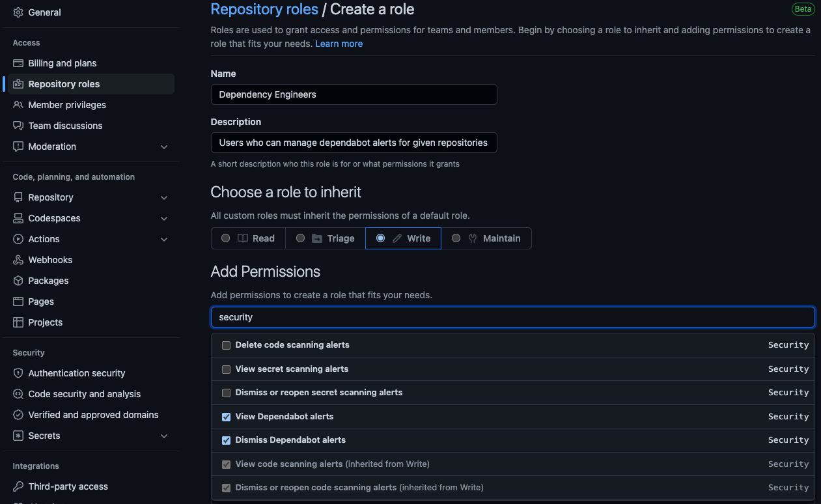The width and height of the screenshot is (821, 504).
Task: Click the Webhooks icon in sidebar
Action: 18,260
